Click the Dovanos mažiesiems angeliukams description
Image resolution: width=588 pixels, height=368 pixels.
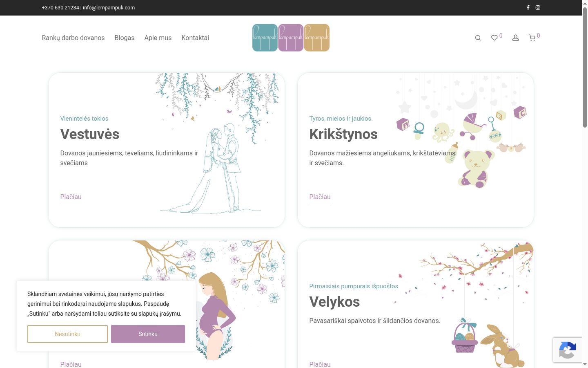click(382, 158)
